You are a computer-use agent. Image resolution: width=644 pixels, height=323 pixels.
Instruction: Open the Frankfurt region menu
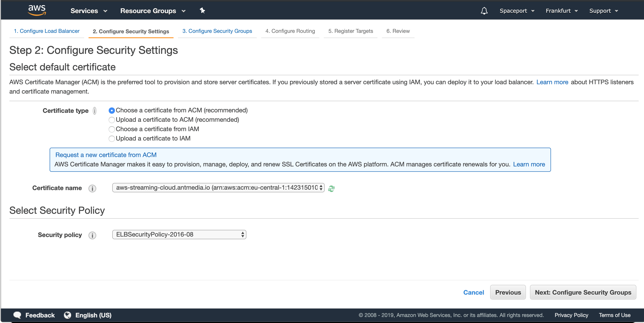point(561,11)
